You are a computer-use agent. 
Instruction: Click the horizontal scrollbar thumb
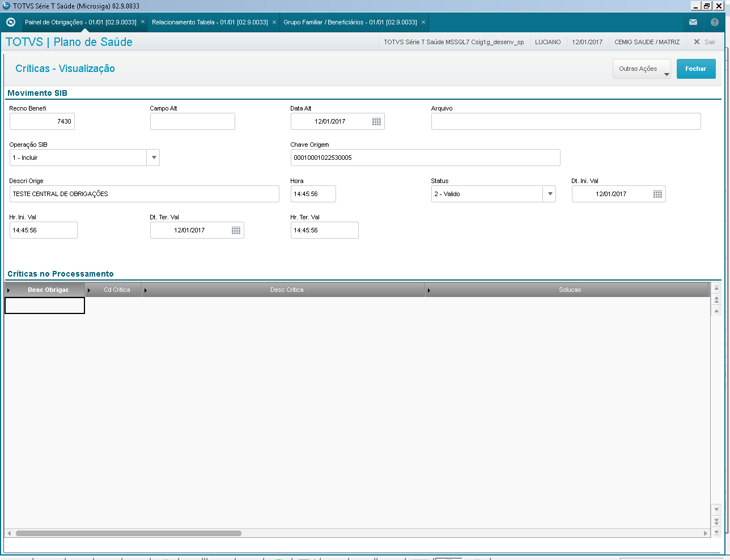129,533
